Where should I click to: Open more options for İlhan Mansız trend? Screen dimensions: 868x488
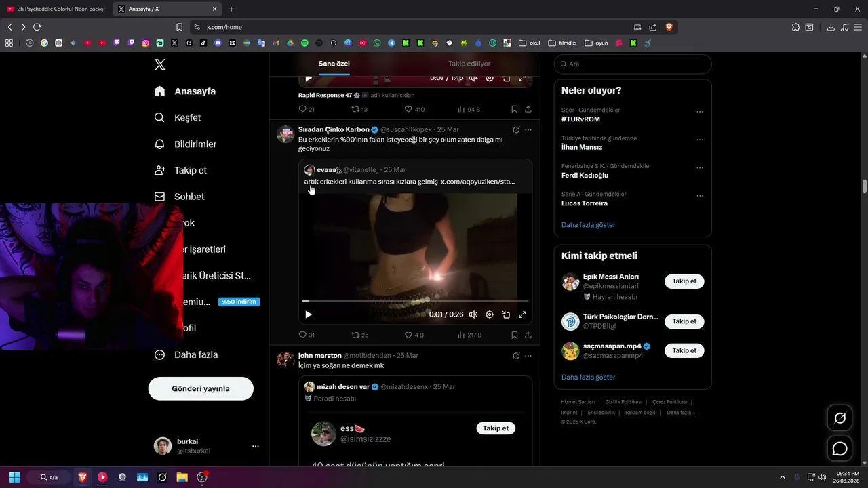(700, 140)
